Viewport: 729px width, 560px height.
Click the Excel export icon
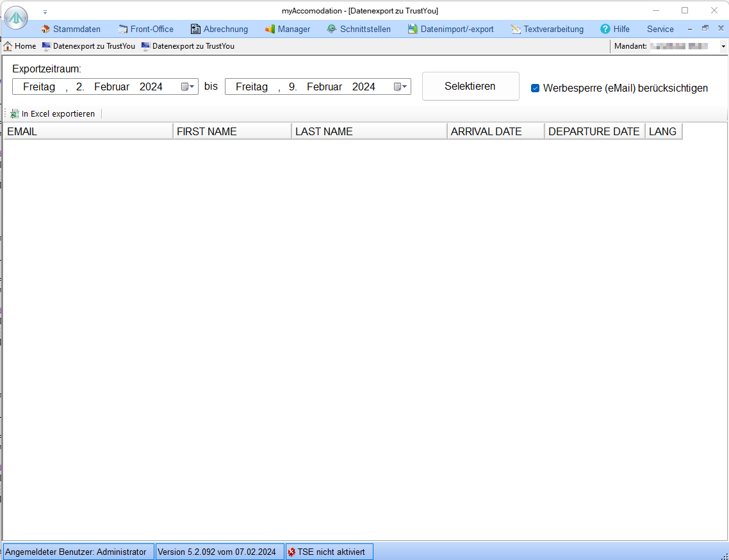tap(15, 113)
